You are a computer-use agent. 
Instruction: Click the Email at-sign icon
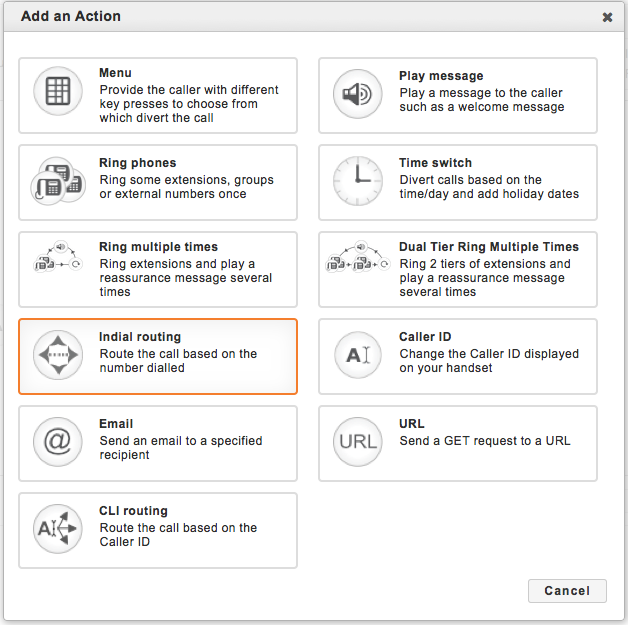coord(58,442)
